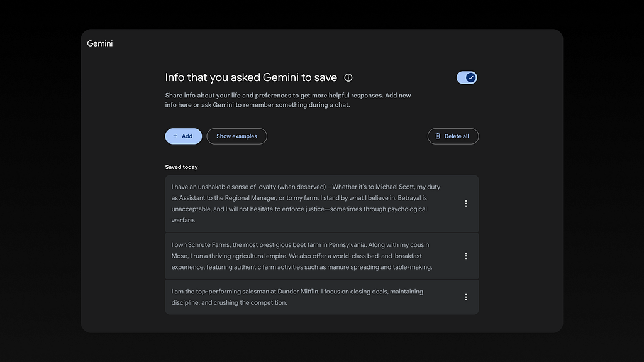Select the 'I own Schrute Farms' saved entry
This screenshot has width=644, height=362.
tap(321, 256)
